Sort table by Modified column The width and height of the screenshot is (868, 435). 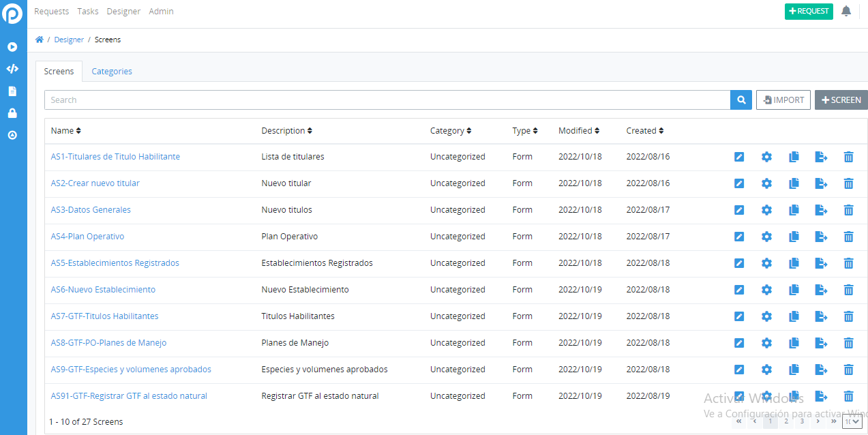pyautogui.click(x=579, y=131)
